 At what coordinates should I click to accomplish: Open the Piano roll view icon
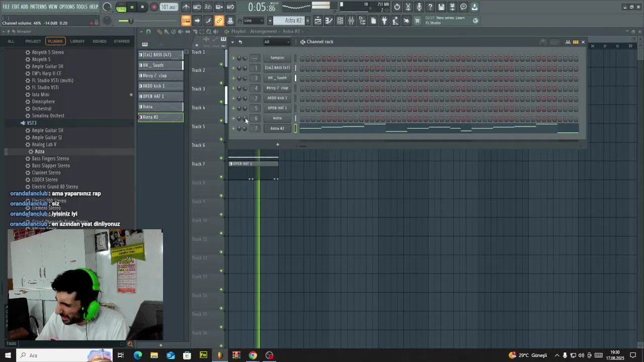coord(329,21)
